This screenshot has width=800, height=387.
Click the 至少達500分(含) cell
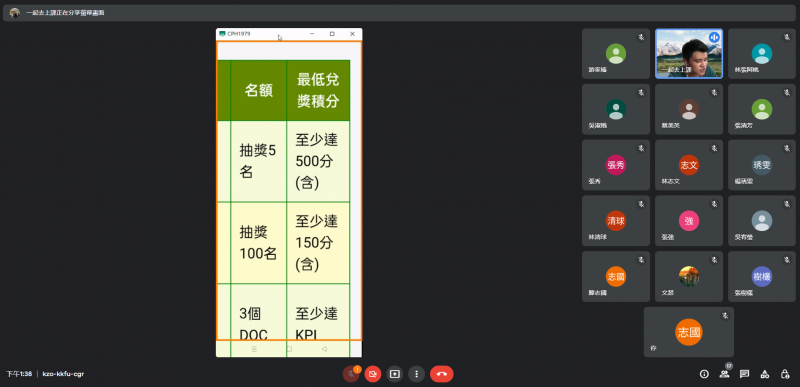tap(318, 161)
